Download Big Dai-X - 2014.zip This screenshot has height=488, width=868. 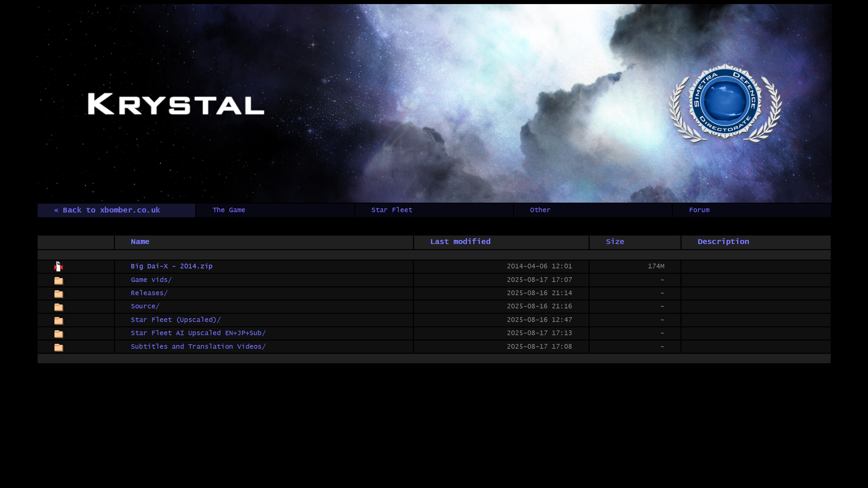point(172,266)
